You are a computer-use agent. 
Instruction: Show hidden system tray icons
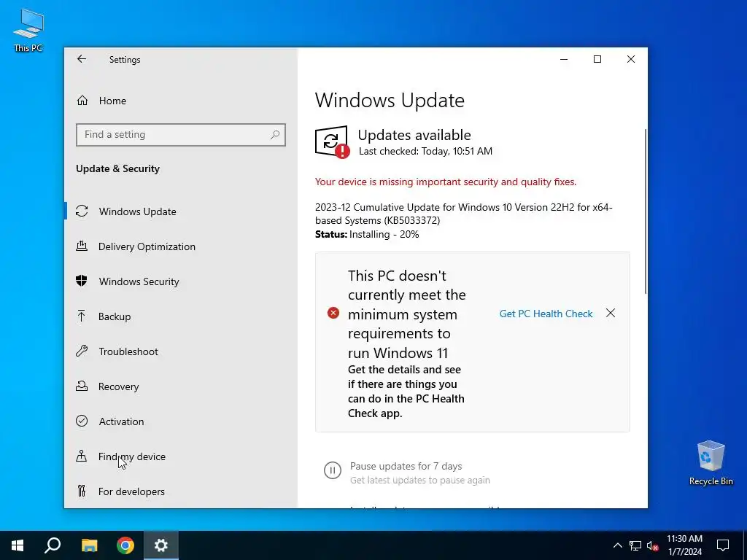[x=617, y=545]
